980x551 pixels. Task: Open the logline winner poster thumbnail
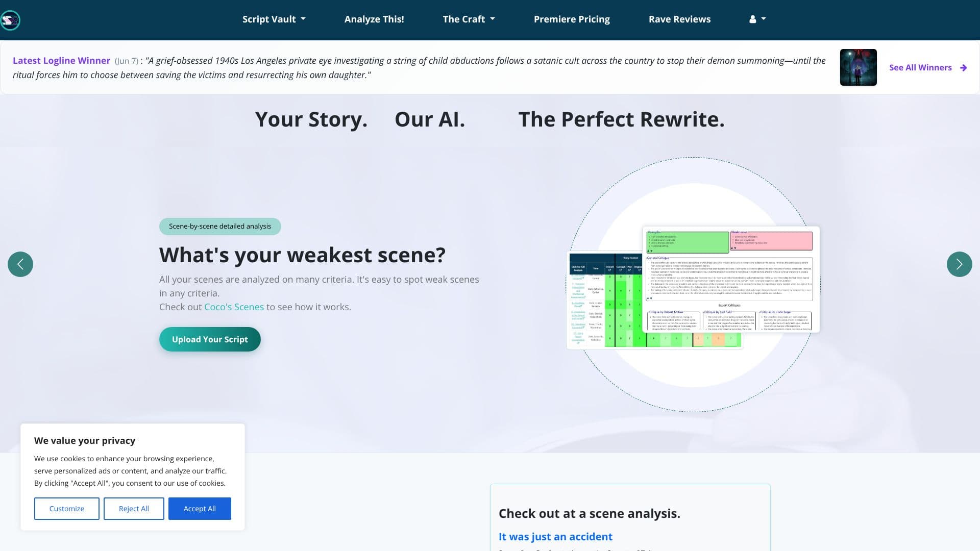click(x=858, y=67)
